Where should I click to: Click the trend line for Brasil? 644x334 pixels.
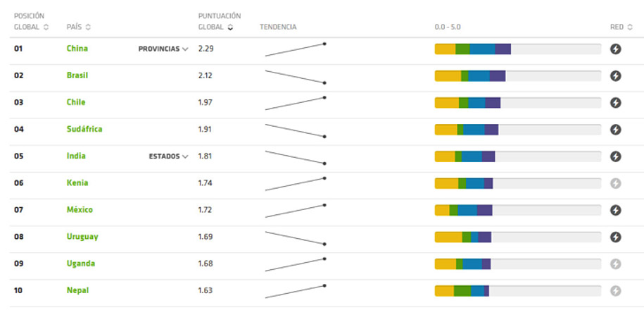(294, 76)
